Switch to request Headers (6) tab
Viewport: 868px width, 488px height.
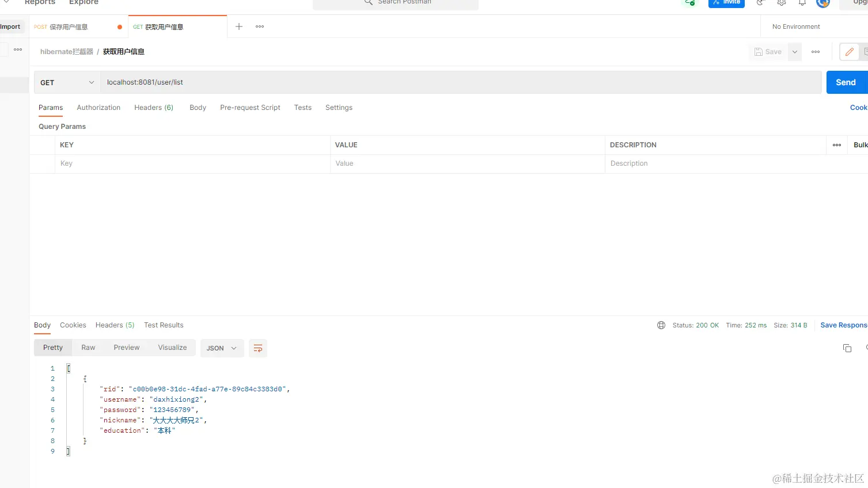(154, 108)
